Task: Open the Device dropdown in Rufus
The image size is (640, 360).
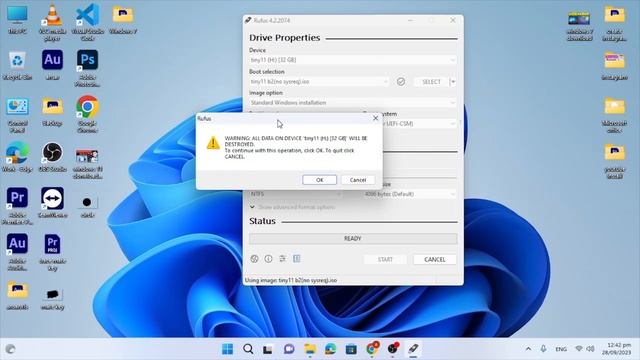Action: pos(353,60)
